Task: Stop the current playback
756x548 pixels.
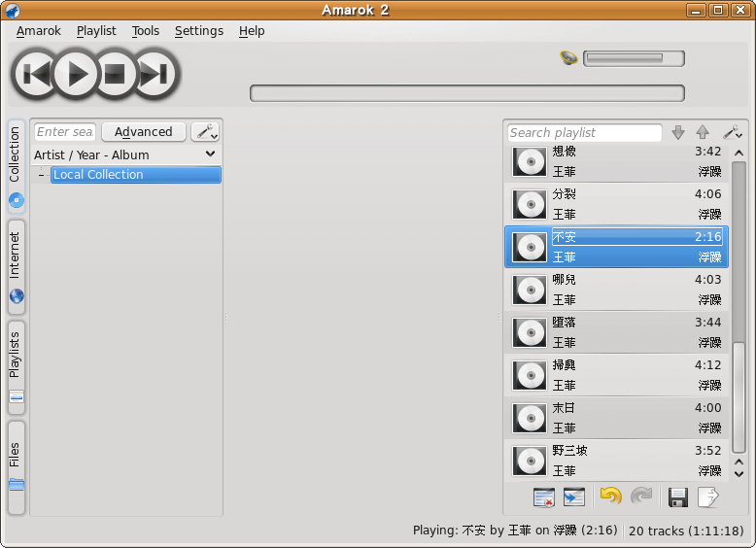Action: click(x=115, y=74)
